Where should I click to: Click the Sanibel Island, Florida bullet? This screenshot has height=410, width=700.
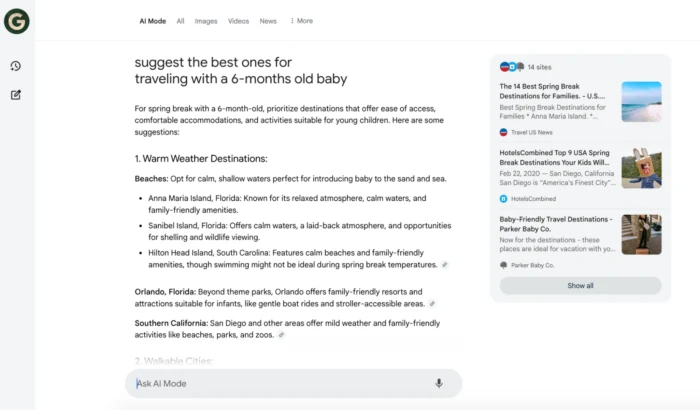point(300,231)
